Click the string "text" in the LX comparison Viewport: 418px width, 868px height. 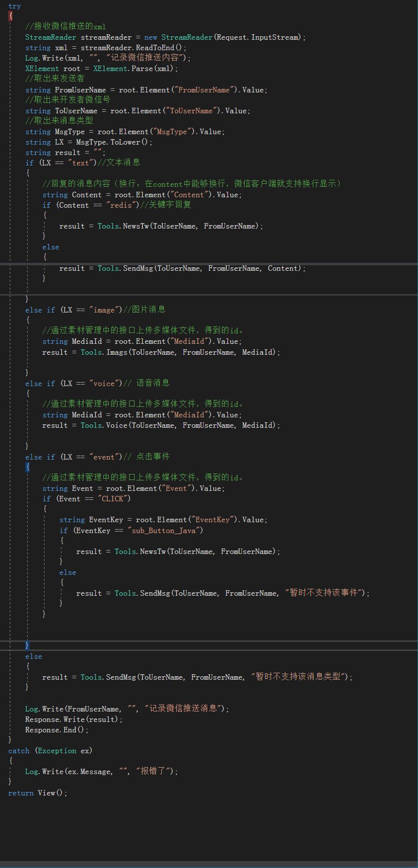(80, 163)
